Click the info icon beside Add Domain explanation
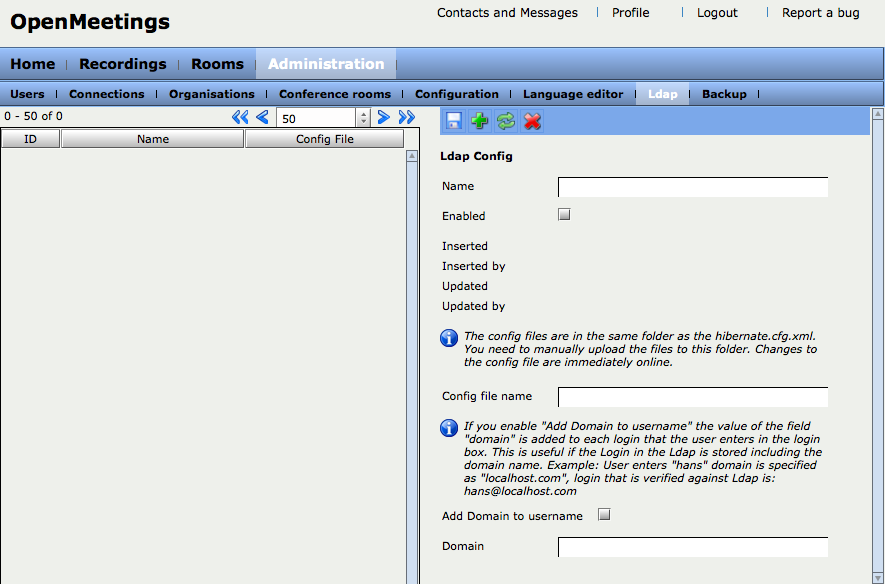Image resolution: width=885 pixels, height=584 pixels. point(449,428)
